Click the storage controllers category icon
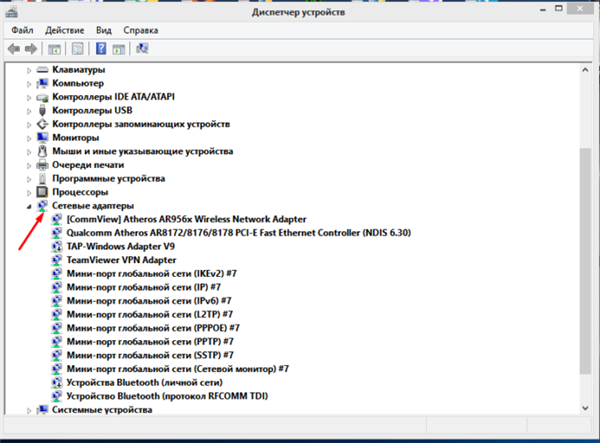 coord(42,124)
